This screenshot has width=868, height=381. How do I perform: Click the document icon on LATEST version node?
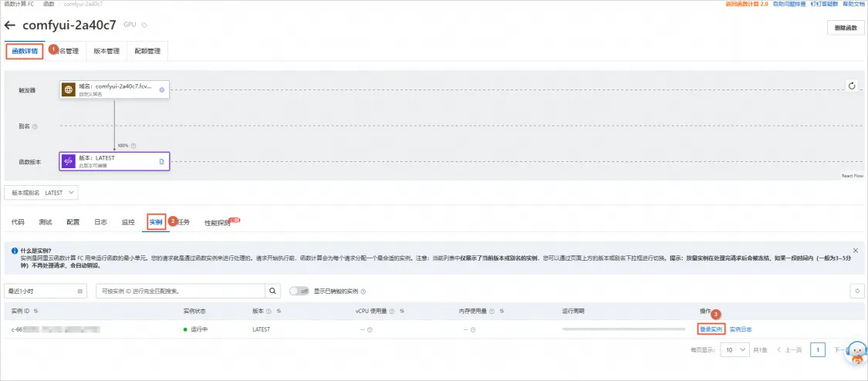coord(162,161)
